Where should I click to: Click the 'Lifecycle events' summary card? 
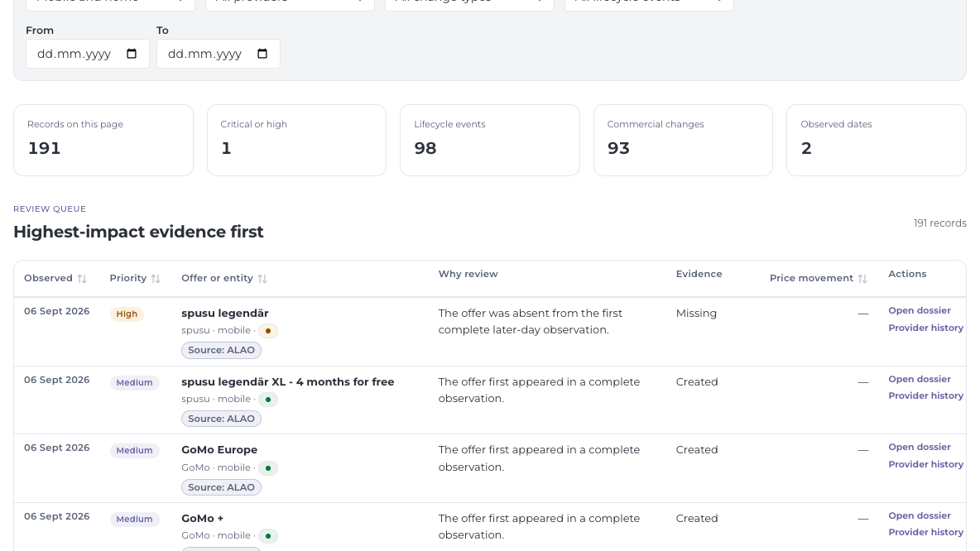coord(490,140)
